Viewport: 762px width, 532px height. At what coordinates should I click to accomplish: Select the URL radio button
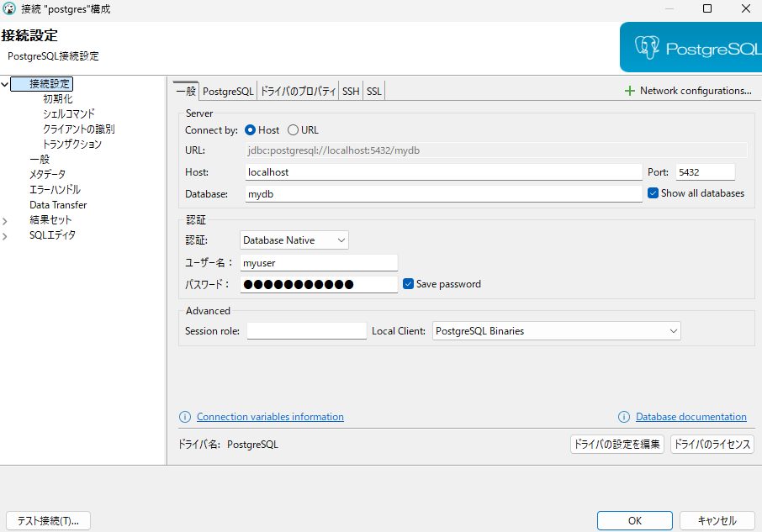pos(293,130)
